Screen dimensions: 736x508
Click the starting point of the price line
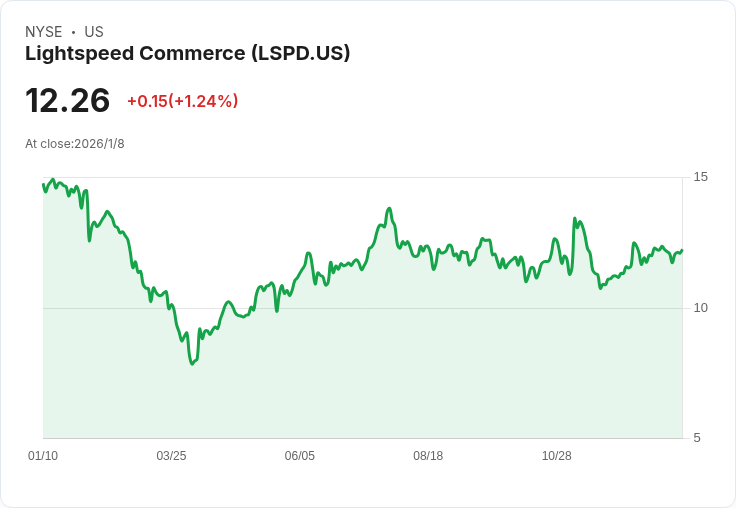click(43, 185)
